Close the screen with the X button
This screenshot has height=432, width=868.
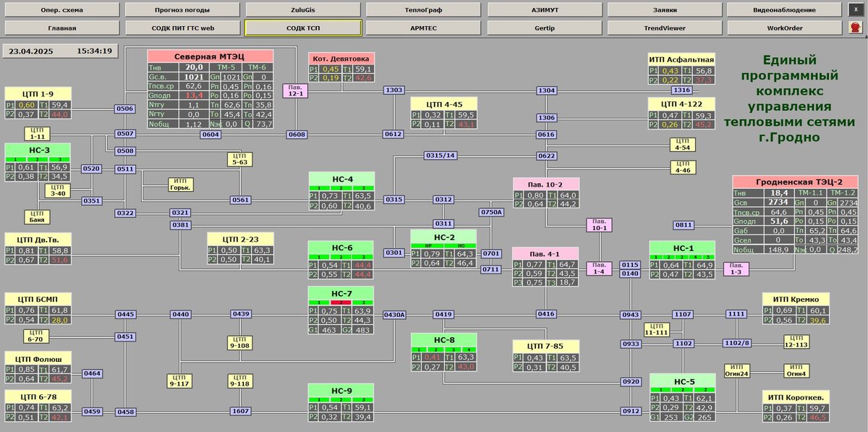click(x=855, y=9)
